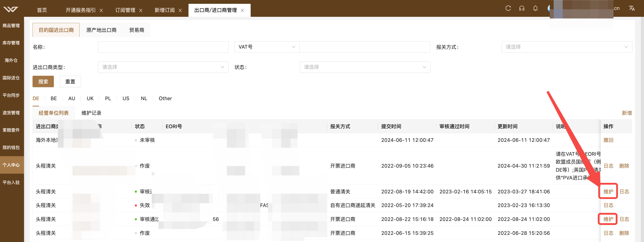Select the AU country tab
Viewport: 644px width, 242px height.
coord(72,98)
